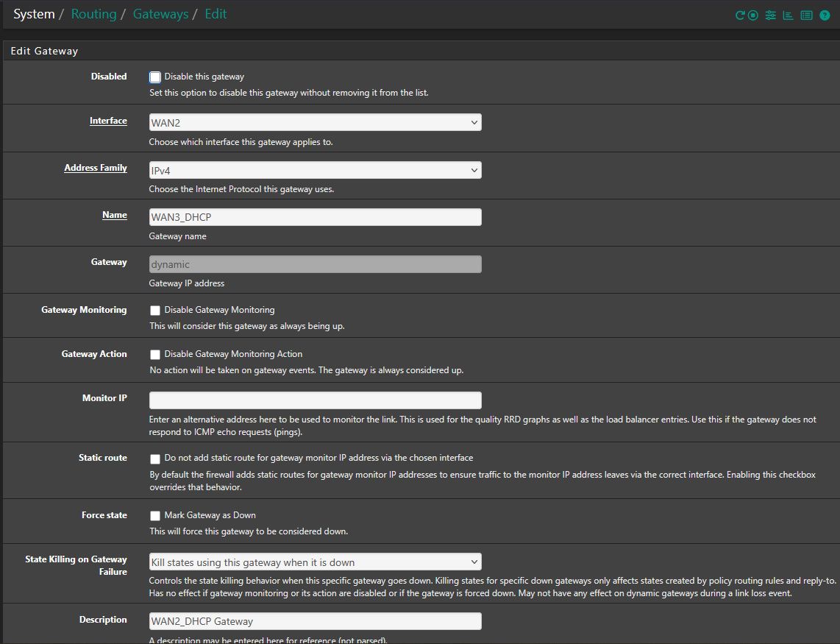Viewport: 840px width, 644px height.
Task: Toggle Disable Gateway Monitoring Action checkbox
Action: pyautogui.click(x=155, y=355)
